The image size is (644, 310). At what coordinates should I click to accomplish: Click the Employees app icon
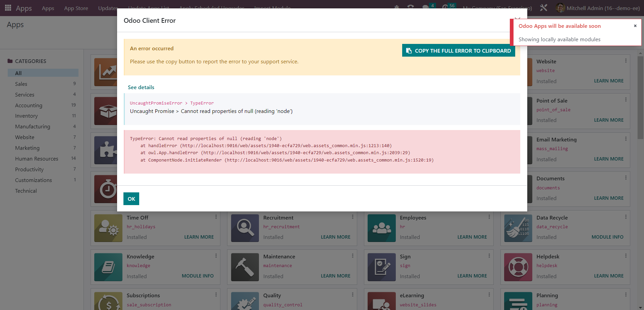tap(381, 228)
